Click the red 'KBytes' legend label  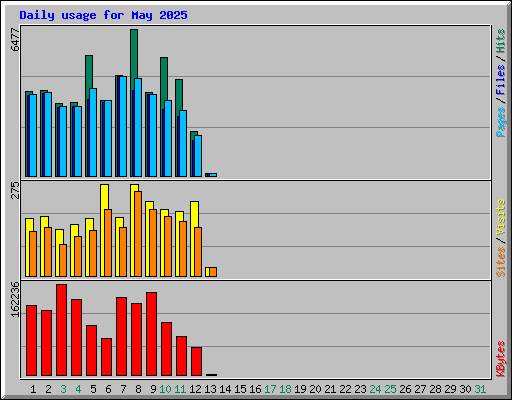pyautogui.click(x=501, y=359)
